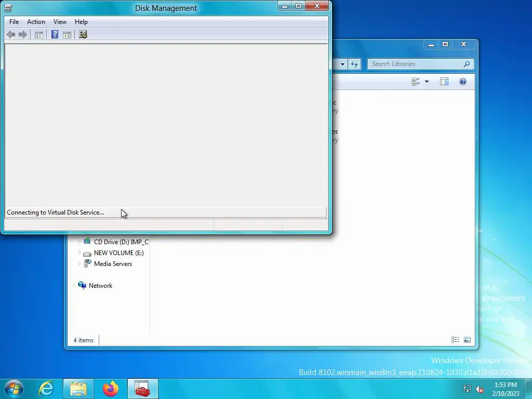Launch Firefox from taskbar
Viewport: 532px width, 399px height.
click(111, 389)
